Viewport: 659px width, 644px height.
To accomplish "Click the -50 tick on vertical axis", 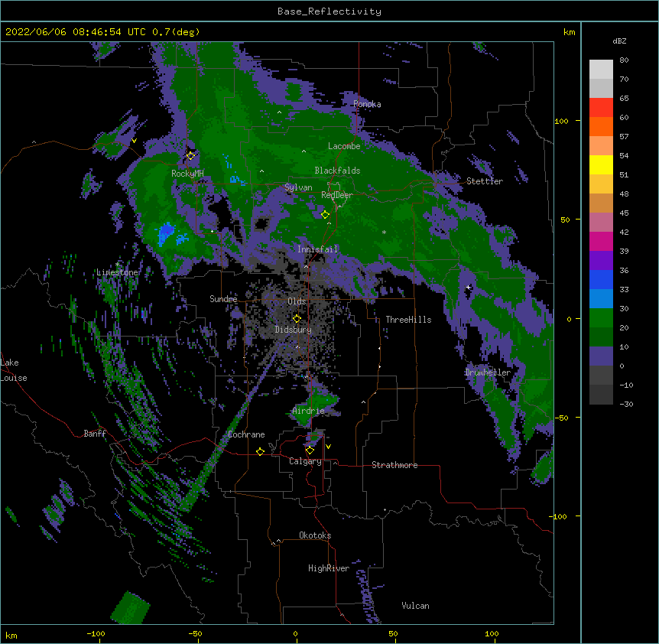I will [561, 418].
